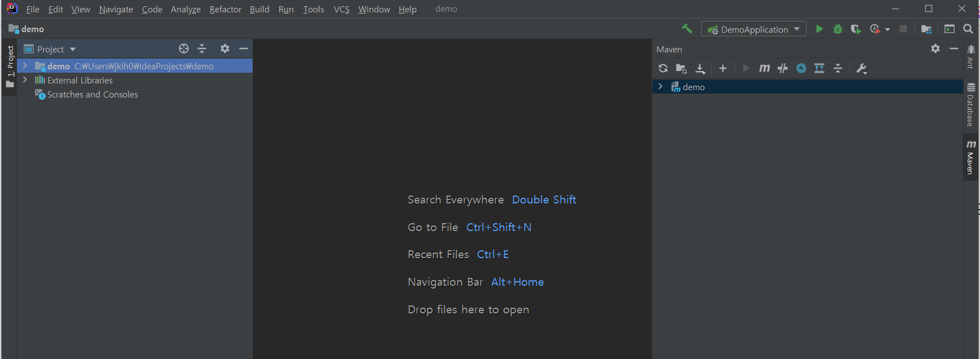Toggle Maven Offline Mode

783,68
